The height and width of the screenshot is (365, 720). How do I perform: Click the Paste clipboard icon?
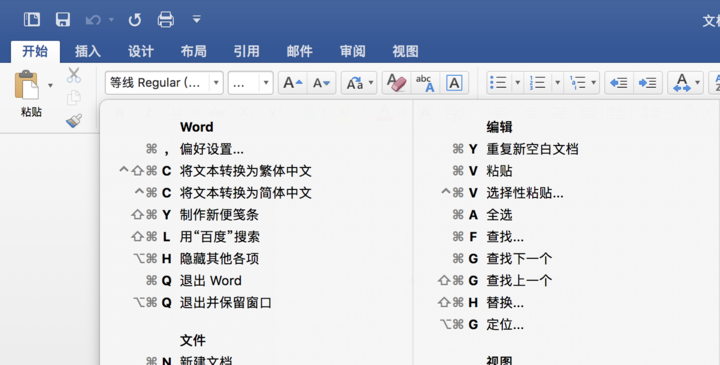(27, 85)
